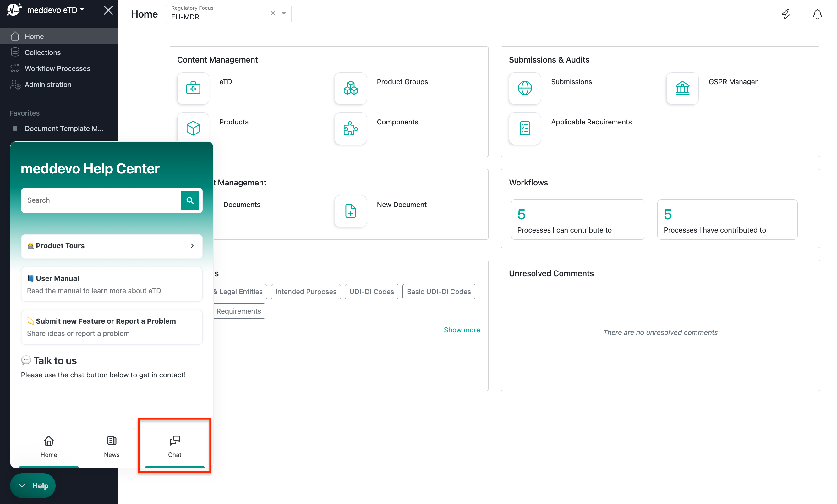The image size is (837, 504).
Task: Open Collections in the sidebar
Action: tap(59, 52)
